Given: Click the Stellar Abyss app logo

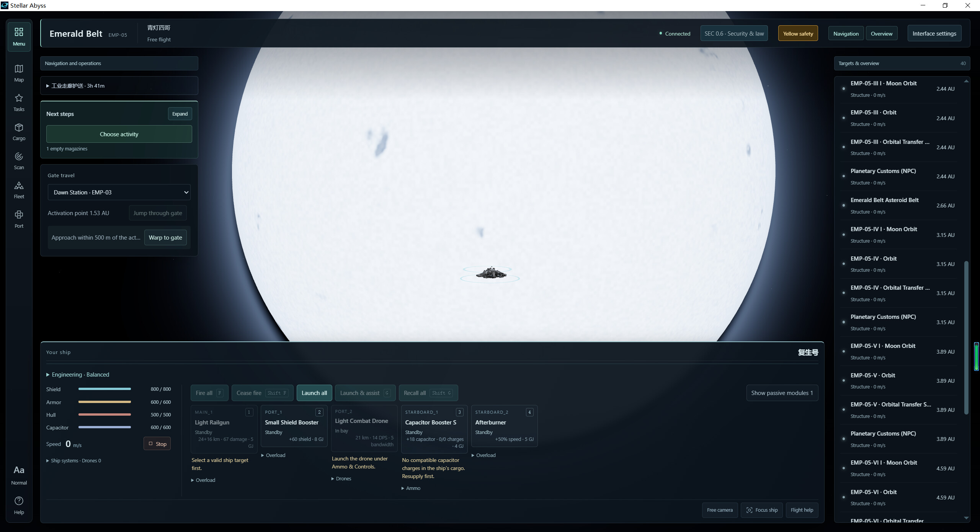Looking at the screenshot, I should point(5,5).
